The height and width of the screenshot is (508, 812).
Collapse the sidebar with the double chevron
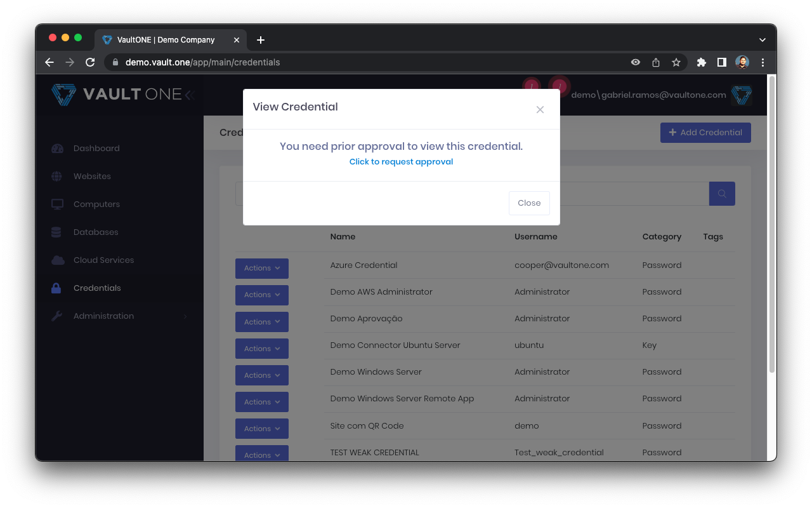pos(188,94)
